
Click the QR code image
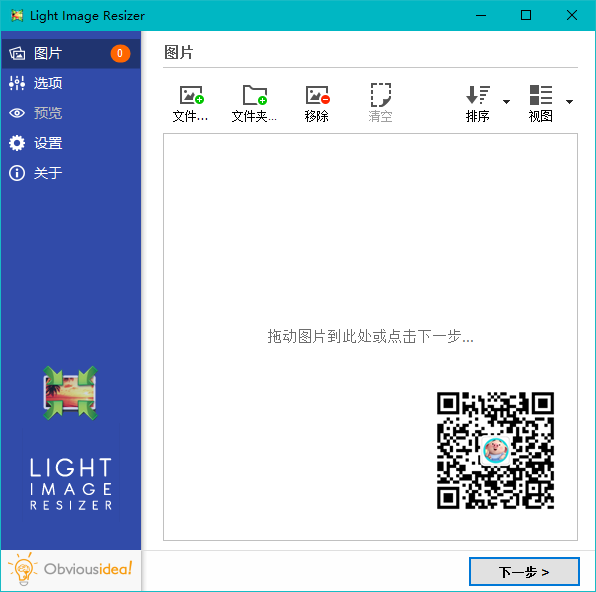click(x=495, y=451)
